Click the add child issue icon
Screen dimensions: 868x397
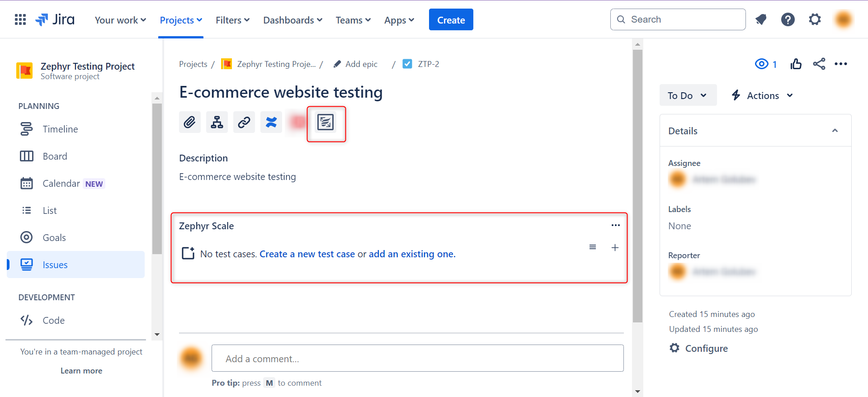[x=217, y=122]
